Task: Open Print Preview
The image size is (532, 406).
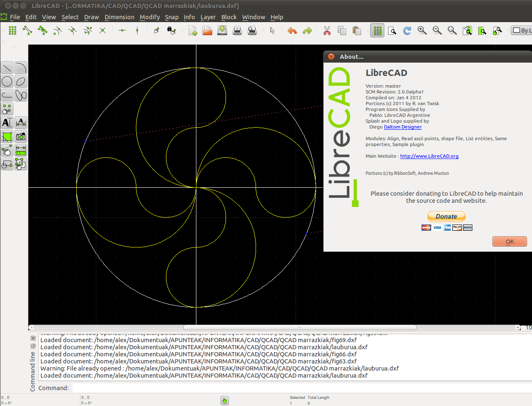Action: (252, 30)
